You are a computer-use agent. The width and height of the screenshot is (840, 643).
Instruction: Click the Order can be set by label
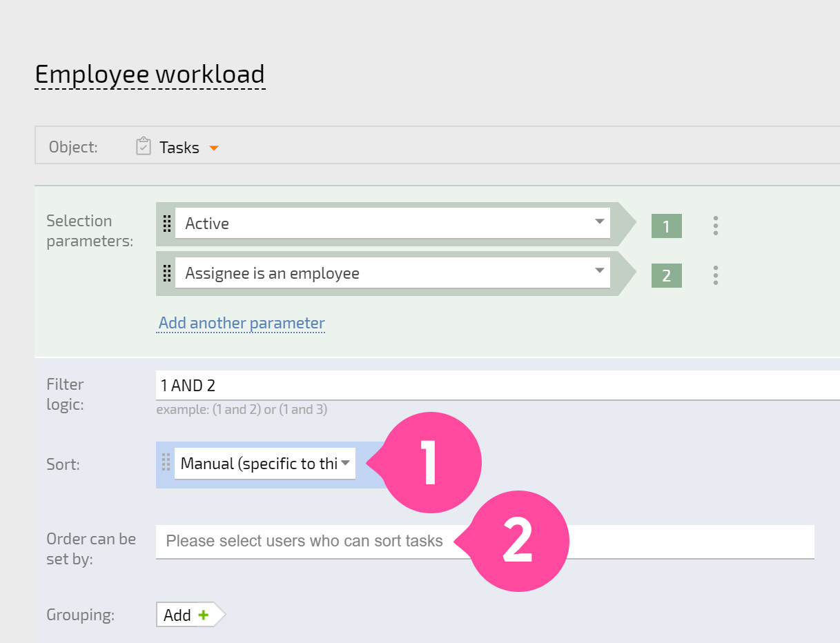click(x=91, y=548)
